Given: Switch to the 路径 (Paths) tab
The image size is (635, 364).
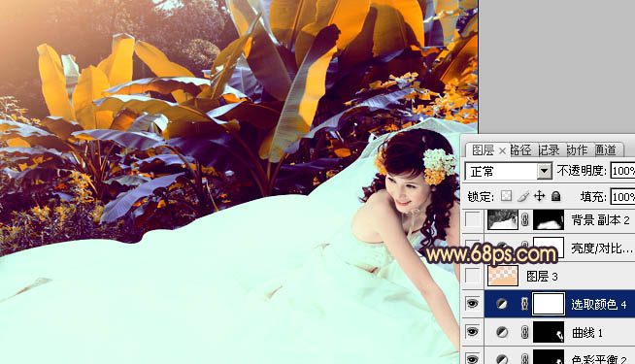Looking at the screenshot, I should pos(520,150).
